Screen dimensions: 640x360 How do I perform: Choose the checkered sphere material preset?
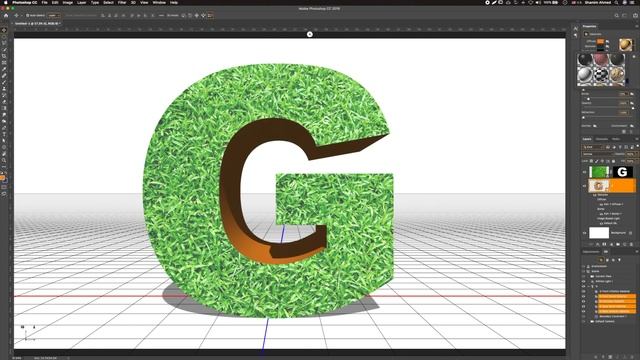600,75
